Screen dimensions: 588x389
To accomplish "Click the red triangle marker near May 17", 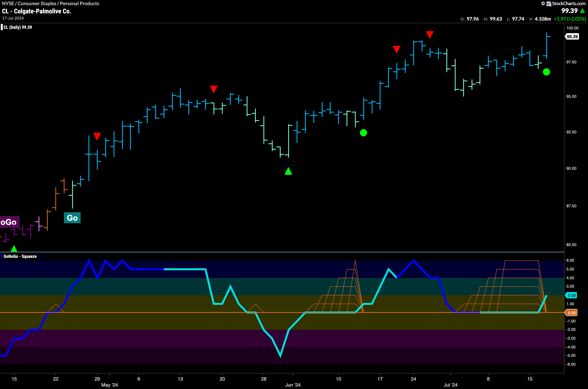I will click(214, 89).
